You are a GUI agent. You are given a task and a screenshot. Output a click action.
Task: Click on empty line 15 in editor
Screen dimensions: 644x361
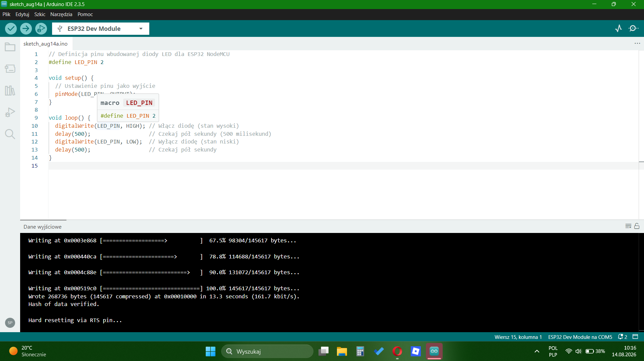343,166
